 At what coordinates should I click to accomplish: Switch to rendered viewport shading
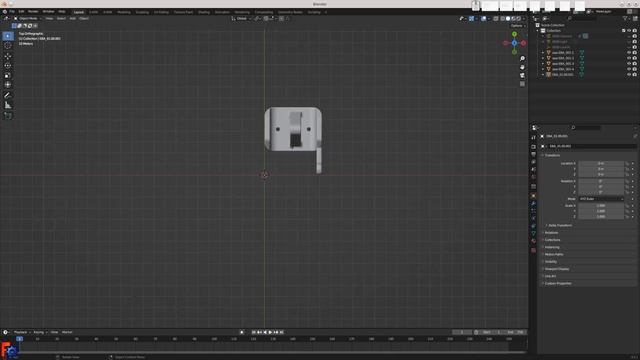point(519,18)
